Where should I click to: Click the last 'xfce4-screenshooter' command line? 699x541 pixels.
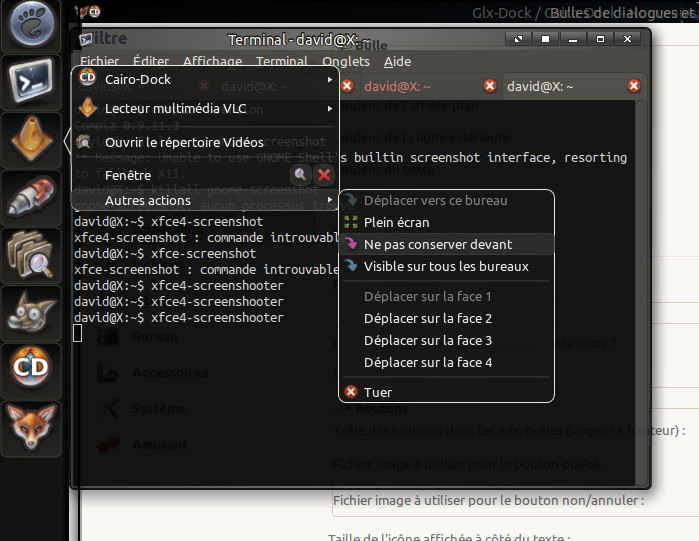(179, 317)
